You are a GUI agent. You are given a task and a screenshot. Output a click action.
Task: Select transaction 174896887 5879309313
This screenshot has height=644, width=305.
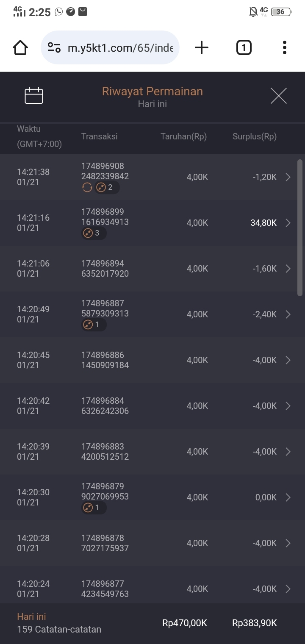(105, 308)
